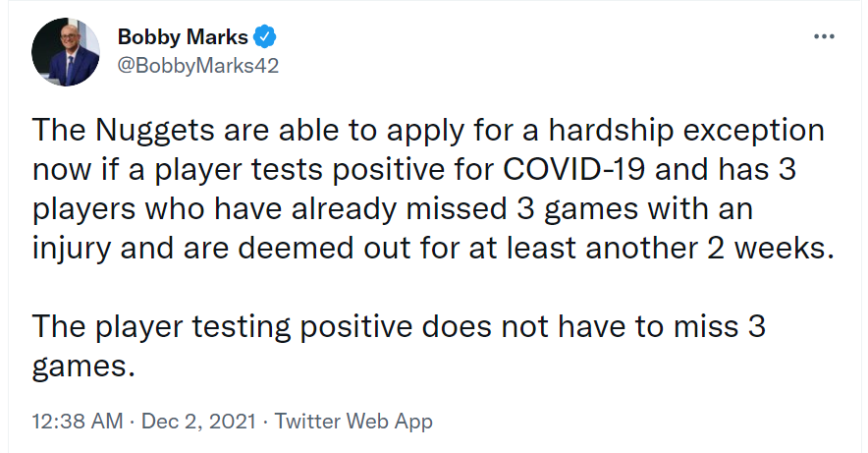This screenshot has height=453, width=868.
Task: Click the phrase "hardship exception"
Action: tap(685, 132)
